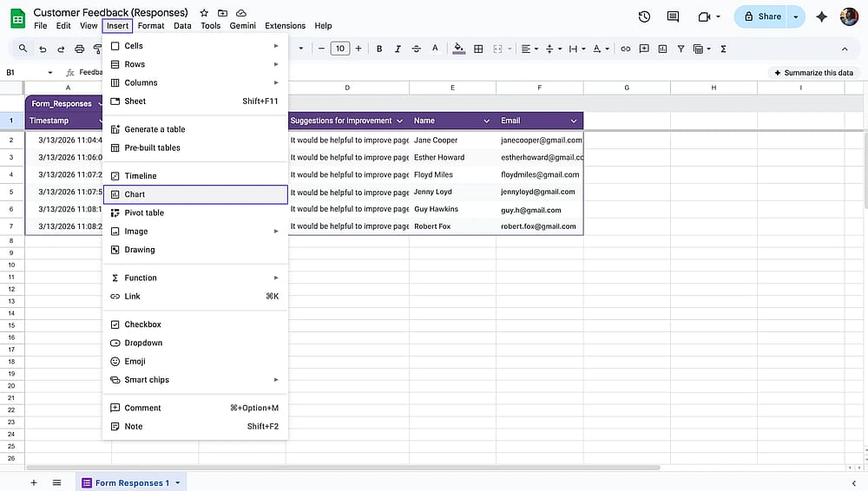Open the Extensions menu
Viewport: 868px width, 491px height.
click(x=285, y=25)
